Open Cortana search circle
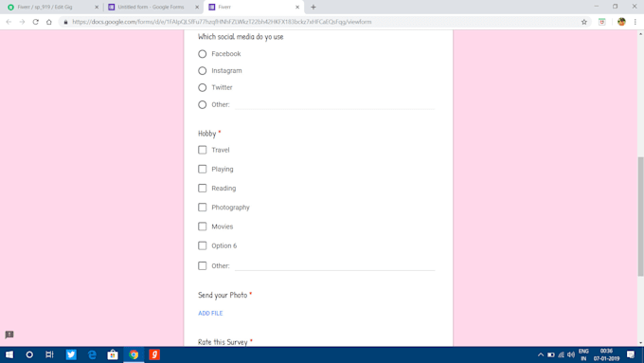This screenshot has width=644, height=363. pos(29,354)
